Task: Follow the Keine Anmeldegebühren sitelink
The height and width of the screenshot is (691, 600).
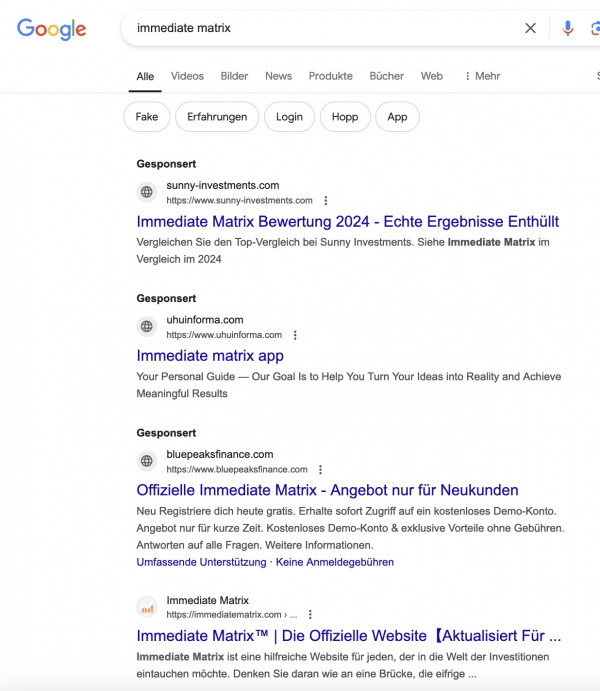Action: [335, 562]
